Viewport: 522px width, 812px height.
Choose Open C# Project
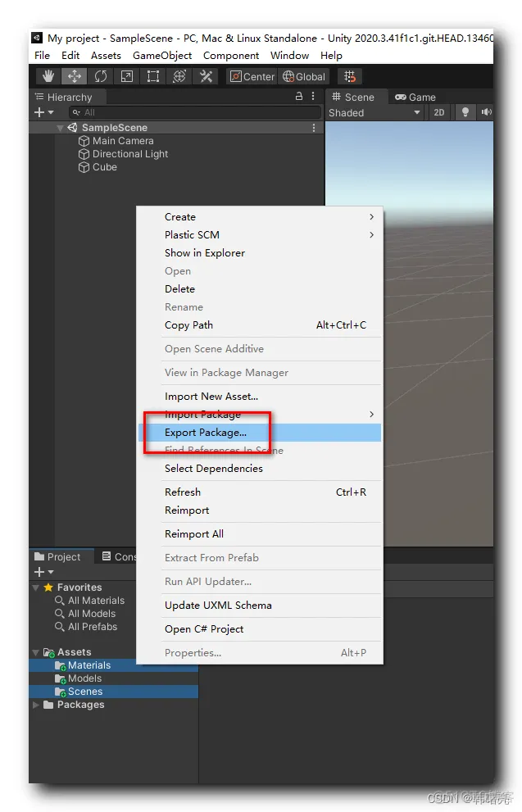coord(260,629)
